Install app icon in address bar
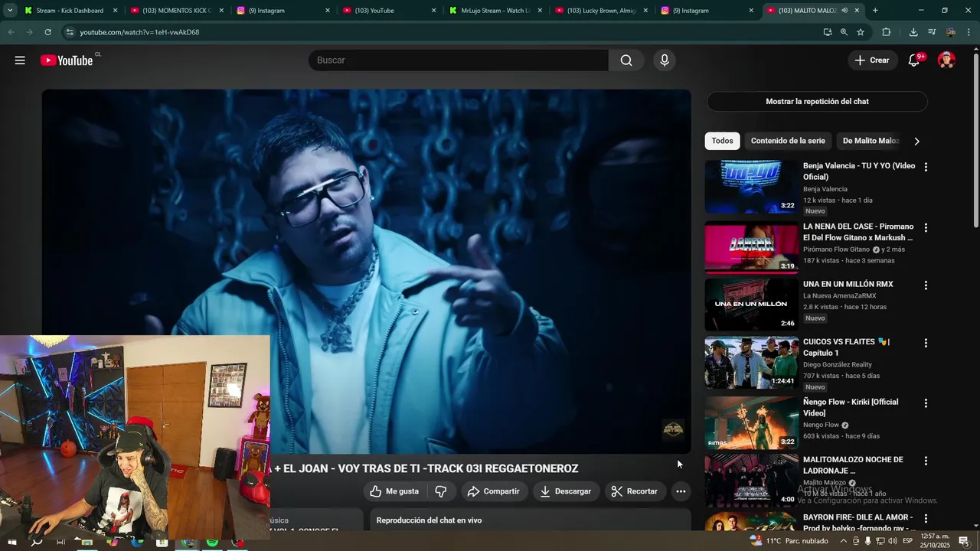Image resolution: width=980 pixels, height=551 pixels. click(x=828, y=32)
